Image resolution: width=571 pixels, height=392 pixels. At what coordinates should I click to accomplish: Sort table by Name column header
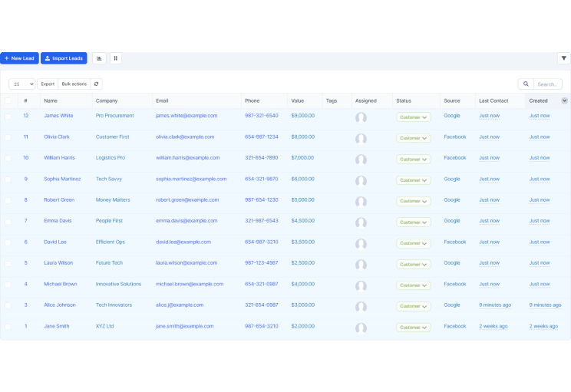point(51,100)
